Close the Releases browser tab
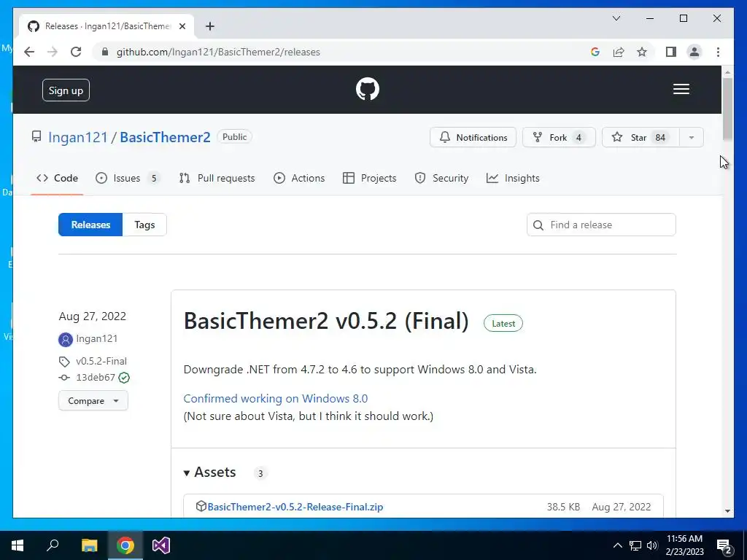 (182, 26)
